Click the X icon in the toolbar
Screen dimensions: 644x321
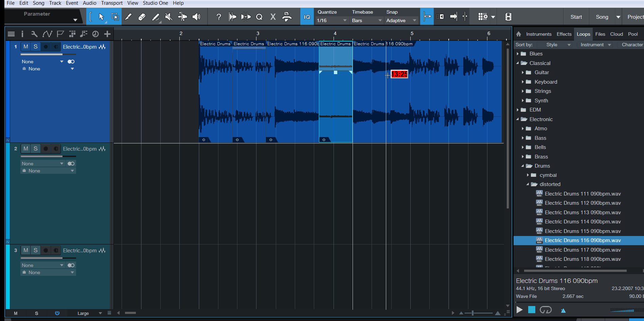pyautogui.click(x=273, y=17)
